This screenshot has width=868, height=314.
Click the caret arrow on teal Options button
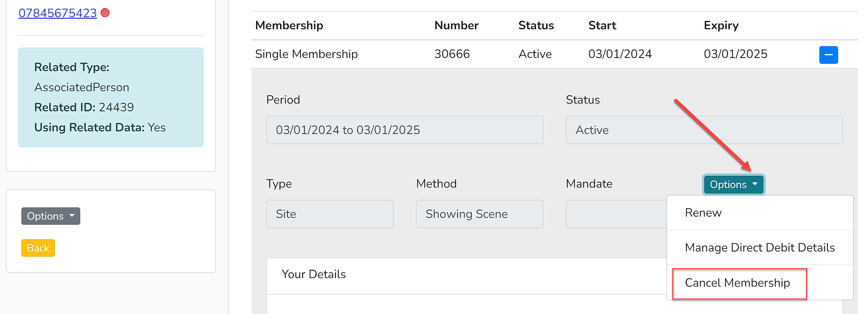click(755, 184)
